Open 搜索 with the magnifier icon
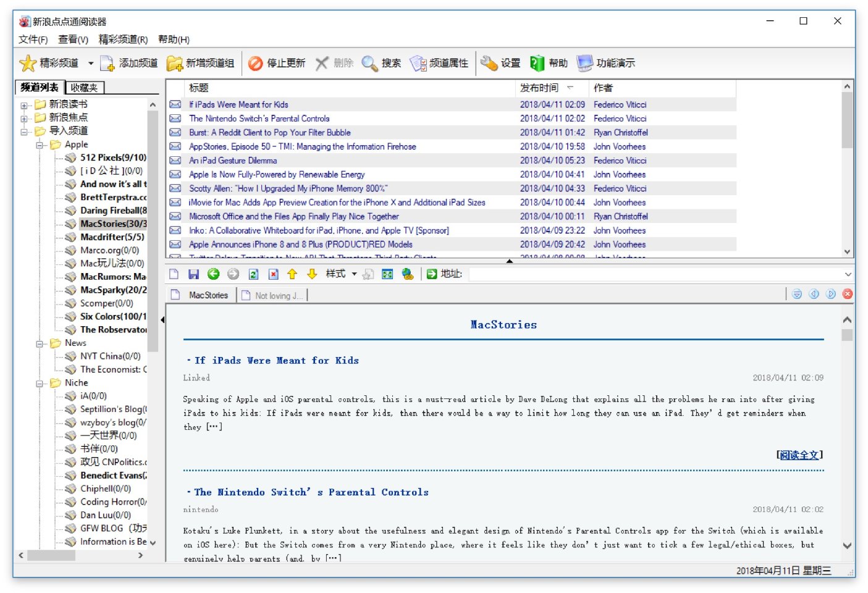The width and height of the screenshot is (868, 593). pyautogui.click(x=369, y=63)
